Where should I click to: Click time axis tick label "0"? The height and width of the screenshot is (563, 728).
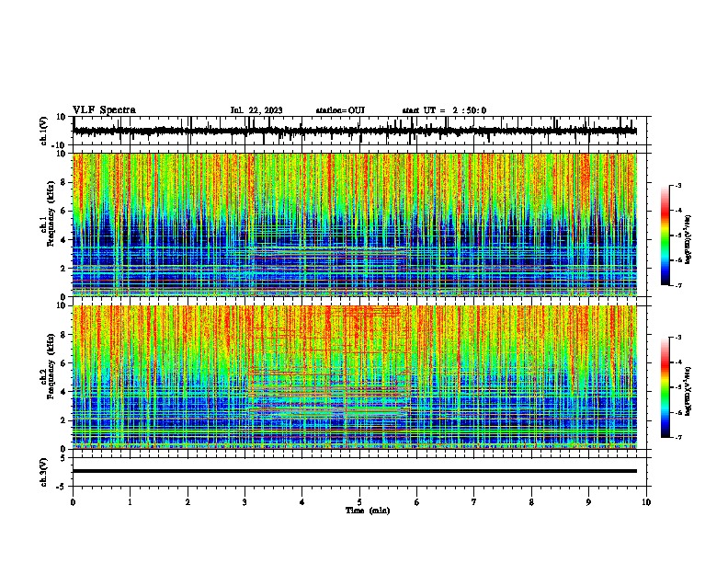73,502
